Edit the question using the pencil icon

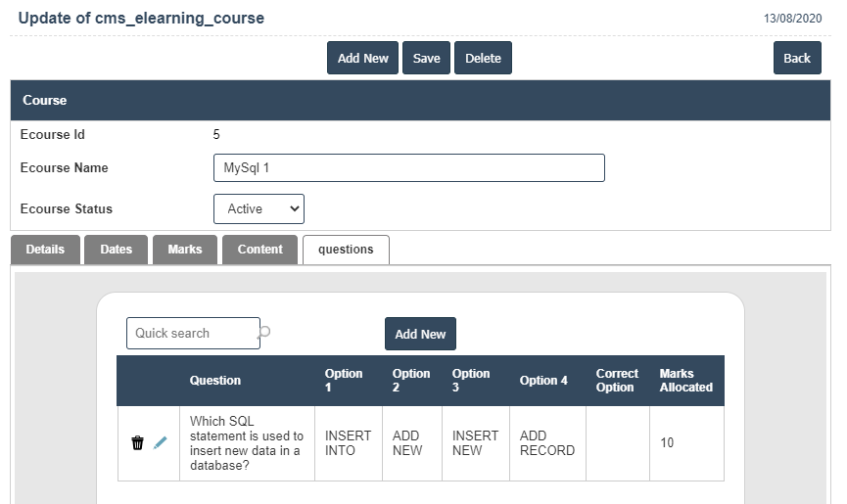[161, 443]
